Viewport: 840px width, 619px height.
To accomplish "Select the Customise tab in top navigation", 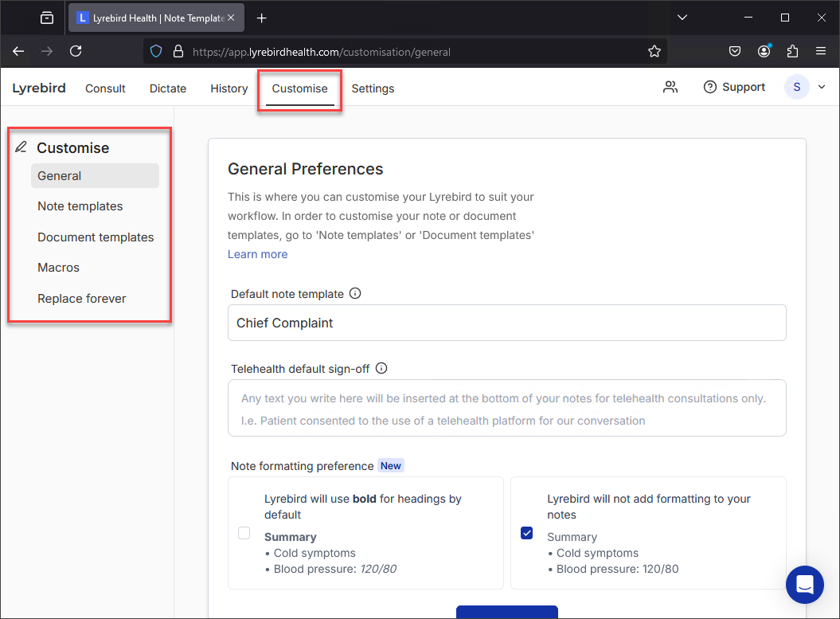I will (x=299, y=88).
